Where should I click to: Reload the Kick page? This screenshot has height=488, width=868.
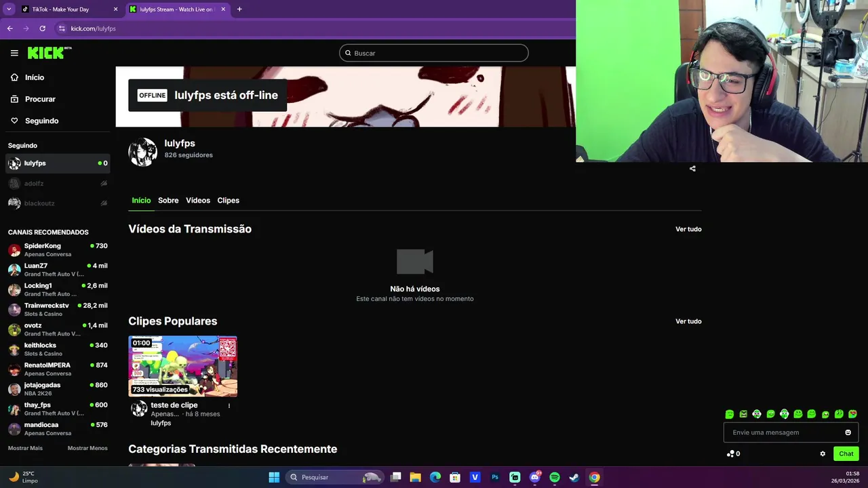pyautogui.click(x=42, y=28)
